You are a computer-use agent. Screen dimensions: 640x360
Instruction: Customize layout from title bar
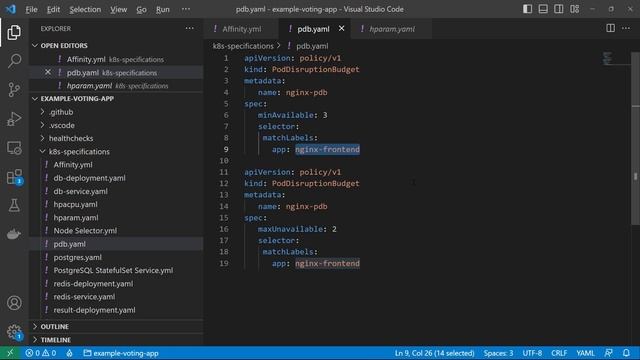[x=574, y=9]
